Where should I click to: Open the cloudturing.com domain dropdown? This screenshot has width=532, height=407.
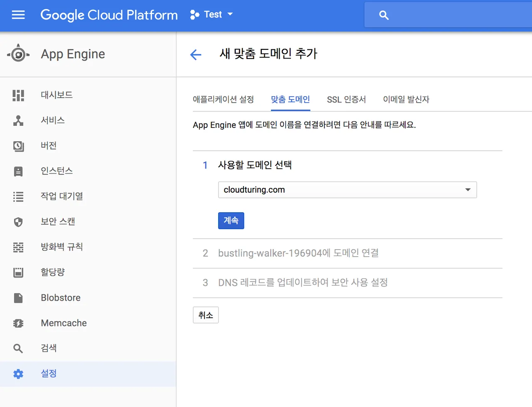coord(347,190)
